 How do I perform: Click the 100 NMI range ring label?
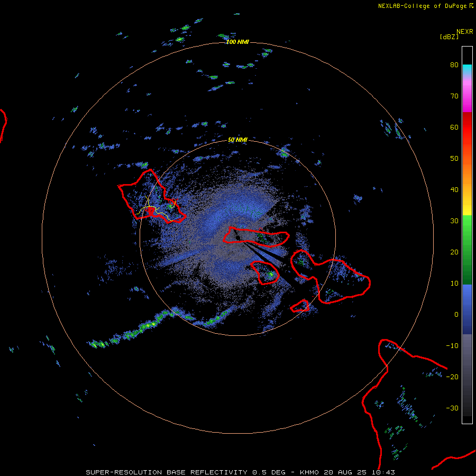click(237, 42)
